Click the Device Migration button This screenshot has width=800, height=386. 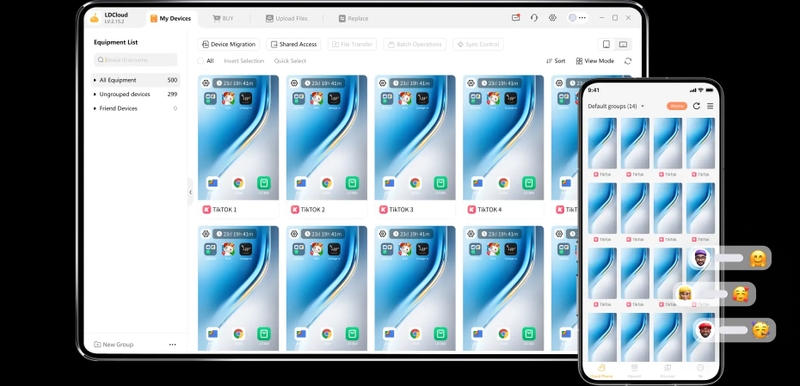click(x=229, y=44)
